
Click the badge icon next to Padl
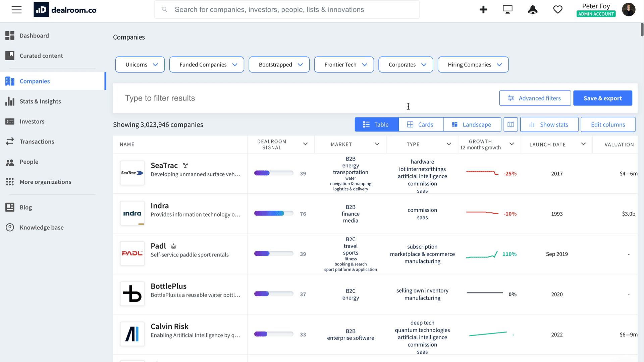(x=173, y=246)
